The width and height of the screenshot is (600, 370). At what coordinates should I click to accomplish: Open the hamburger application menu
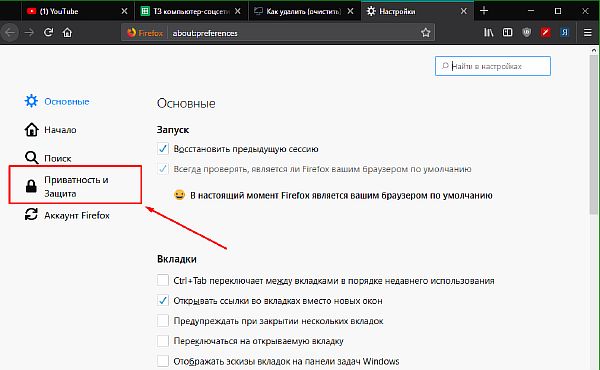click(588, 33)
